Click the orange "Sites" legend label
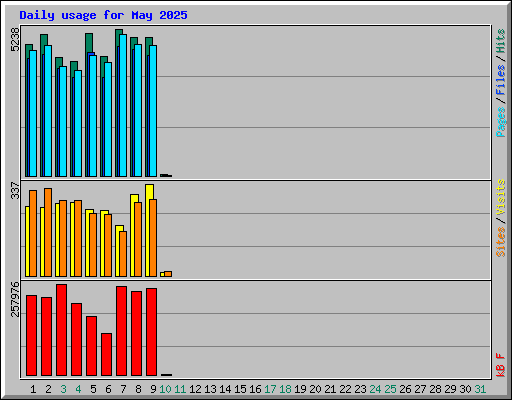This screenshot has height=400, width=512. point(501,242)
